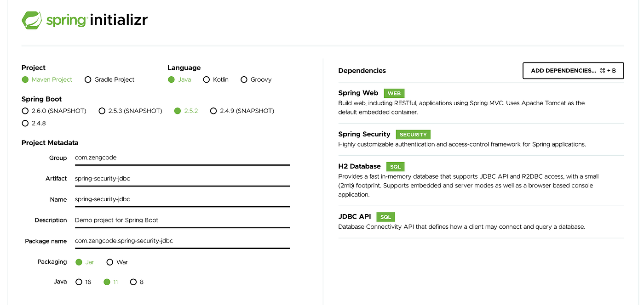Screen dimensions: 644x305
Task: Click into the Artifact text field
Action: (182, 178)
